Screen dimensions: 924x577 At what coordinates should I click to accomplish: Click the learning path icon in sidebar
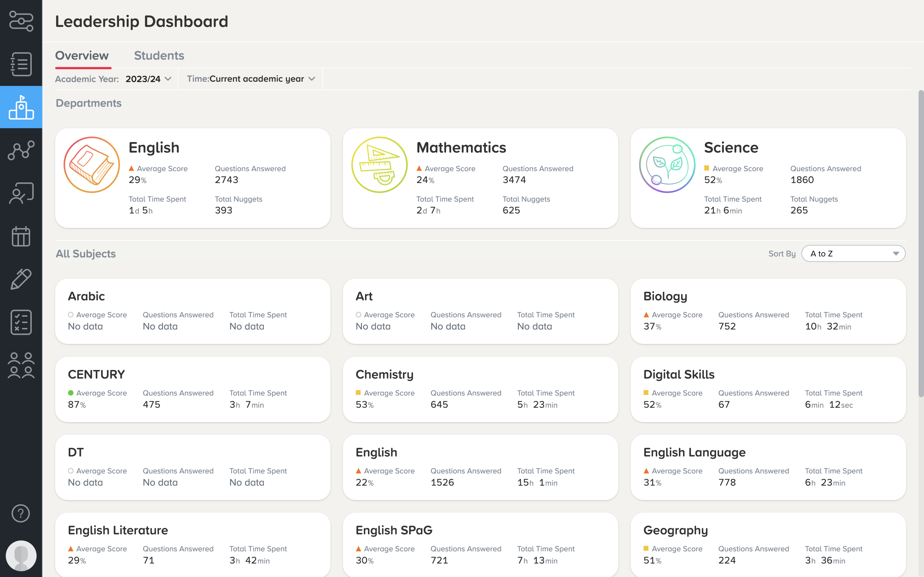pyautogui.click(x=21, y=21)
